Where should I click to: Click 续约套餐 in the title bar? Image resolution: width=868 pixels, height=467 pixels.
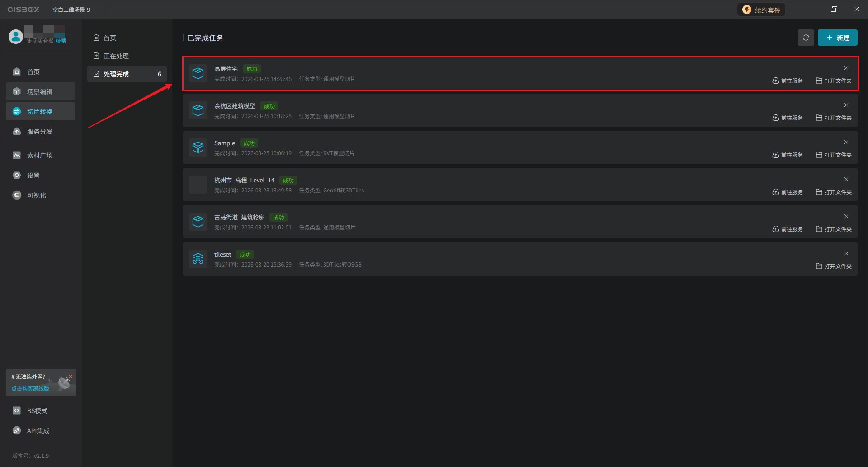point(762,10)
